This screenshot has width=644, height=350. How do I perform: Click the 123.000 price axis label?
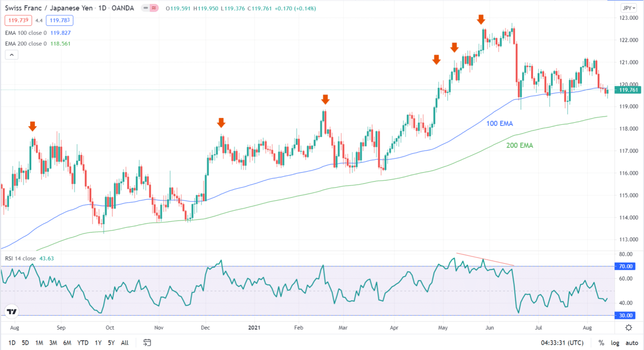(630, 18)
